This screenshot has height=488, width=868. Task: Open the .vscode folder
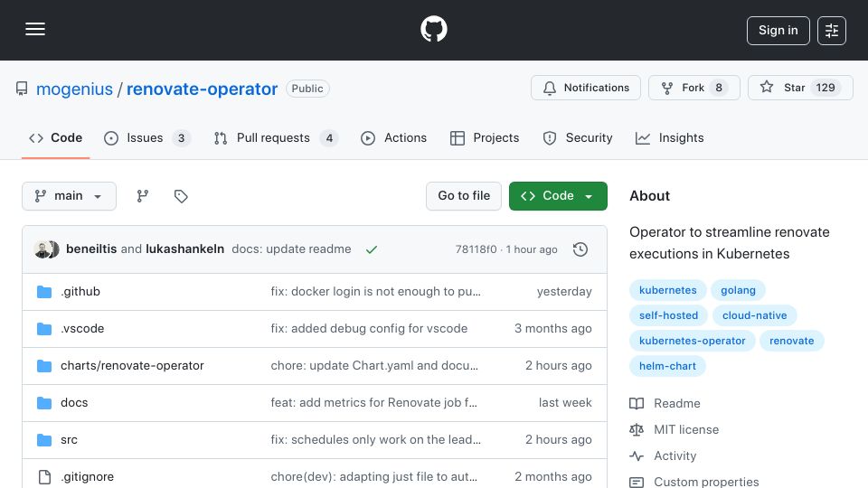(82, 329)
